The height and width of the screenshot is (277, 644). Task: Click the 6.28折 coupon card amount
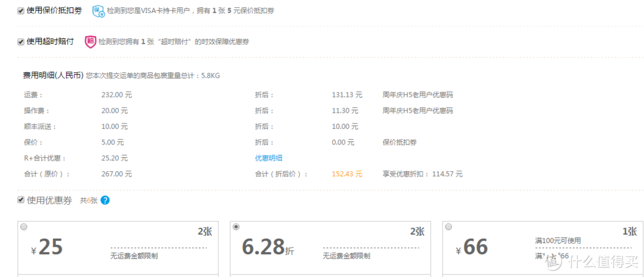point(268,247)
